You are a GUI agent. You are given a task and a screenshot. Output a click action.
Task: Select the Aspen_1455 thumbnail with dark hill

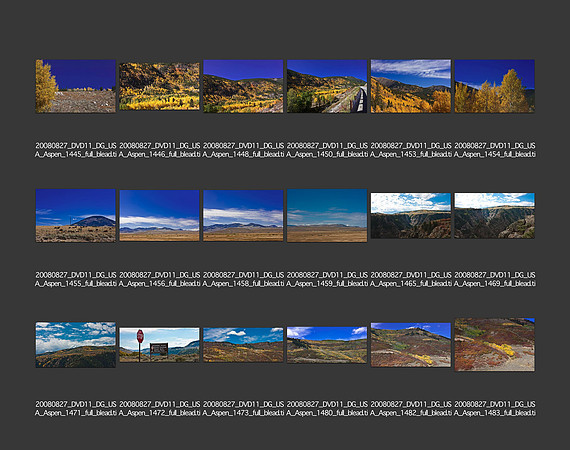pyautogui.click(x=76, y=216)
